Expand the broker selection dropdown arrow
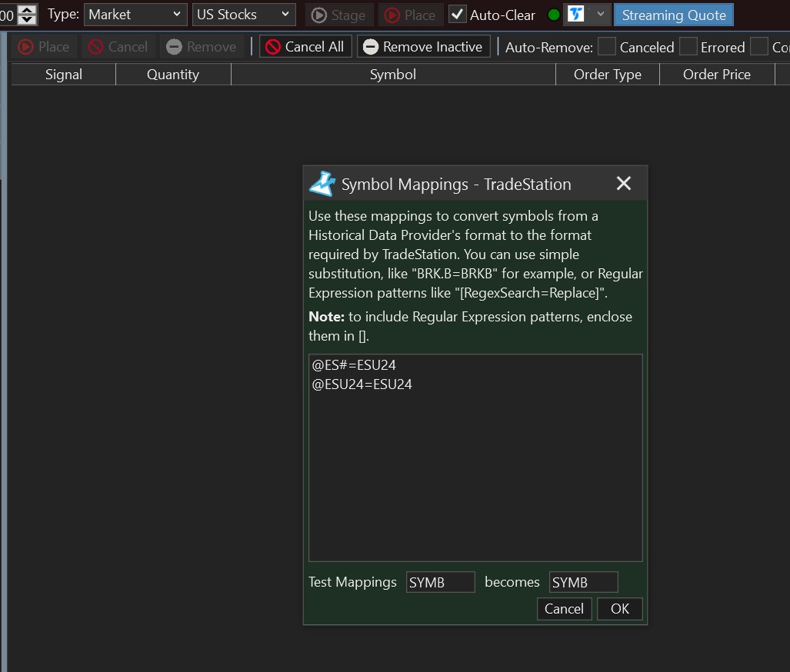Image resolution: width=790 pixels, height=672 pixels. [600, 15]
